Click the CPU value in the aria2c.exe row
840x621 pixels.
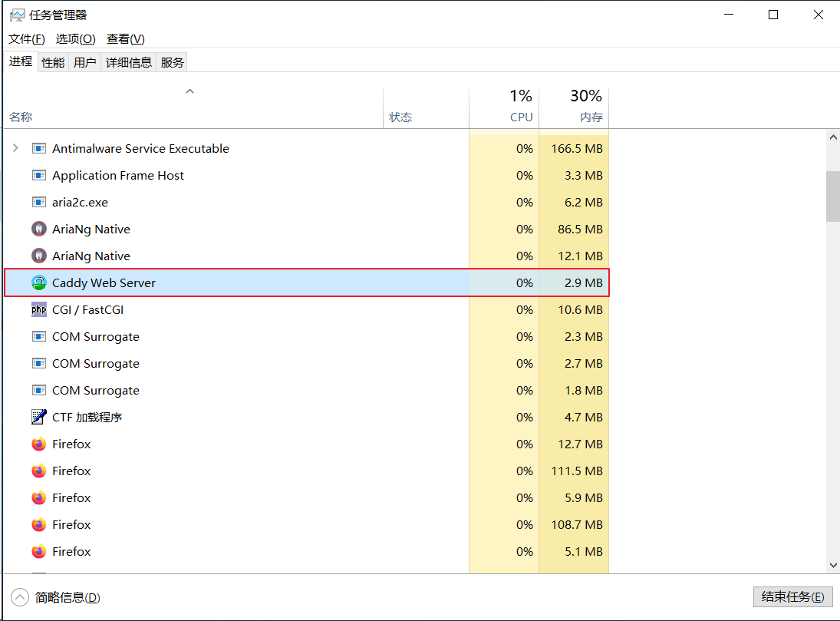coord(525,202)
